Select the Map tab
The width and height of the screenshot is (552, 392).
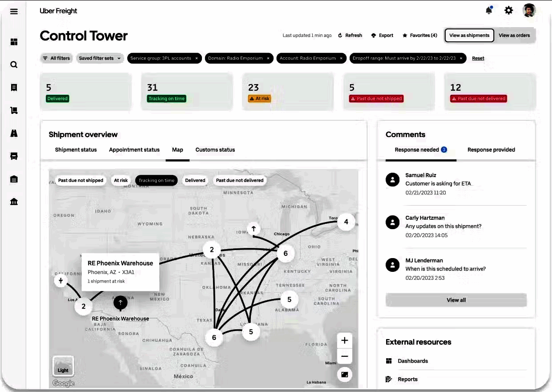[x=177, y=150]
